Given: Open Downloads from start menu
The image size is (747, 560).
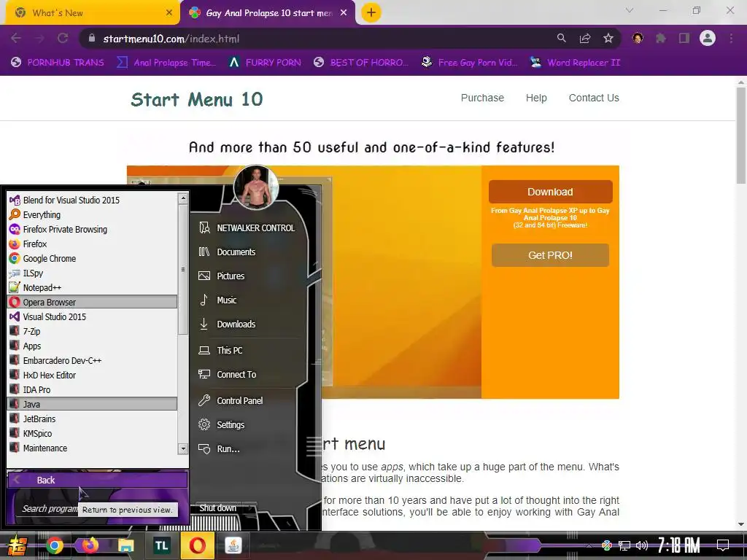Looking at the screenshot, I should pyautogui.click(x=228, y=324).
